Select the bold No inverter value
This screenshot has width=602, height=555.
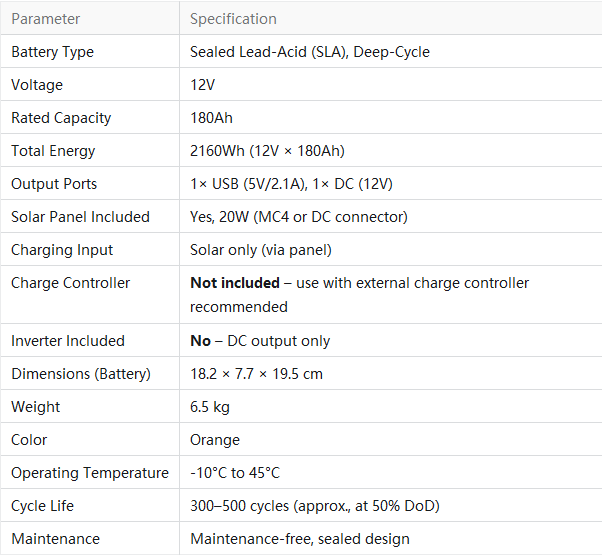[200, 341]
